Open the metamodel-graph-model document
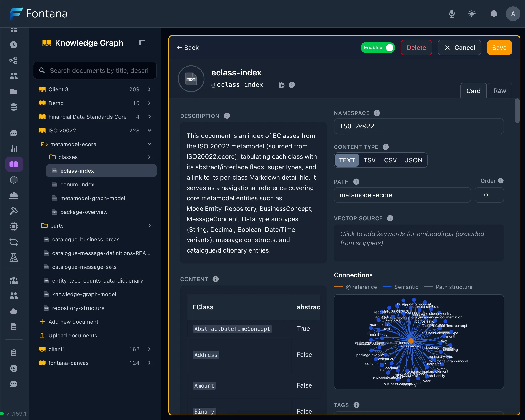The width and height of the screenshot is (525, 420). coord(101,198)
